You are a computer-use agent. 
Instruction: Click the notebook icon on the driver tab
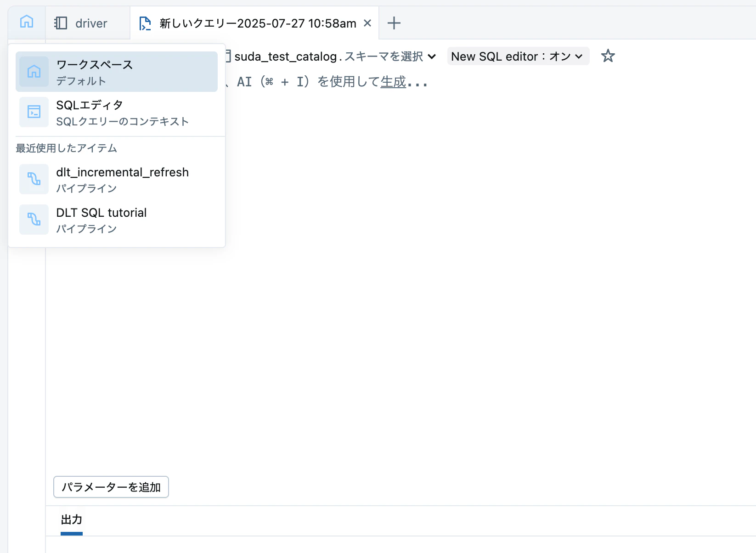(61, 23)
